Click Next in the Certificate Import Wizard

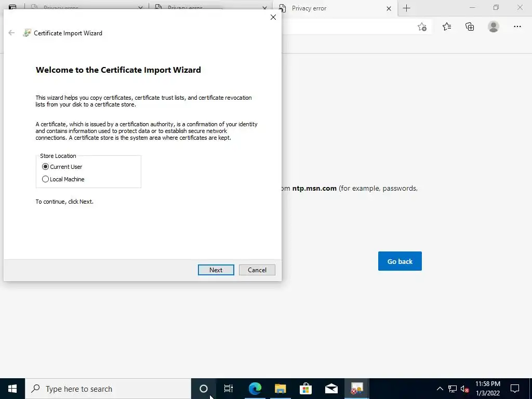(216, 270)
